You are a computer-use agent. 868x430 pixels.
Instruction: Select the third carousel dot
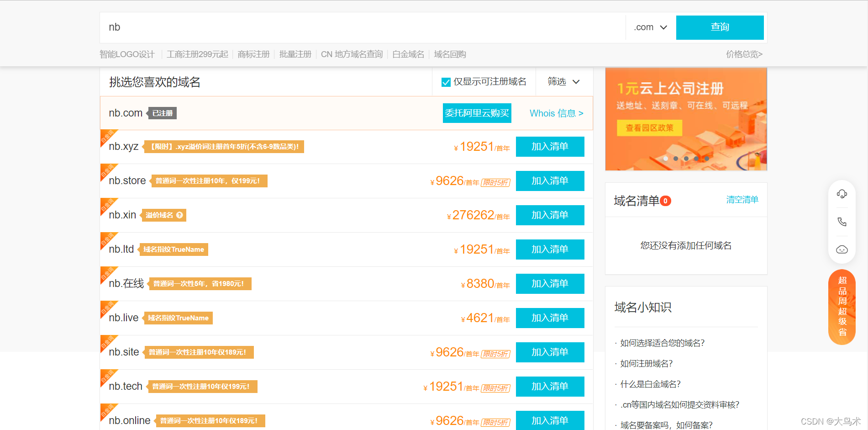[686, 158]
